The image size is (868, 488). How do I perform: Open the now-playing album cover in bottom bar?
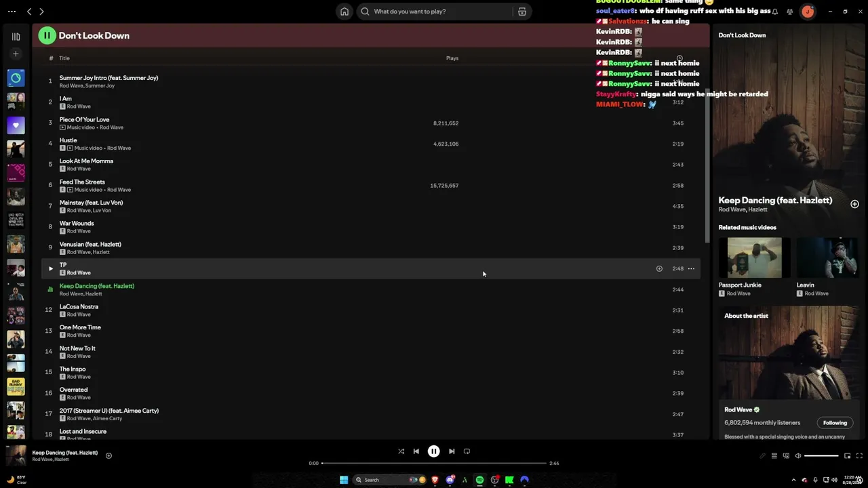(16, 455)
